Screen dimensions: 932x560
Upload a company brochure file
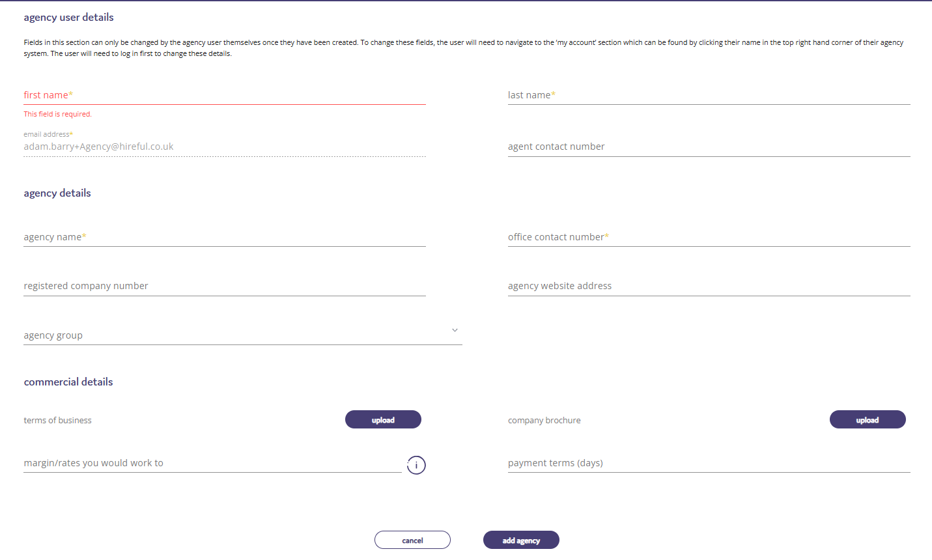point(867,420)
